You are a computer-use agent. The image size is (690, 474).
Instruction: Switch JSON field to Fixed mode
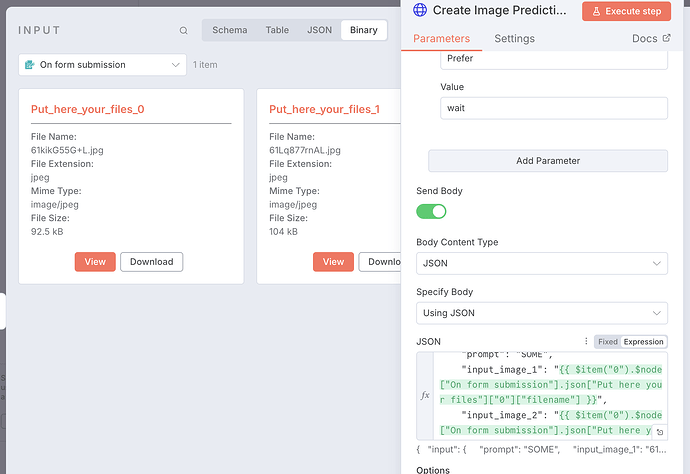608,342
